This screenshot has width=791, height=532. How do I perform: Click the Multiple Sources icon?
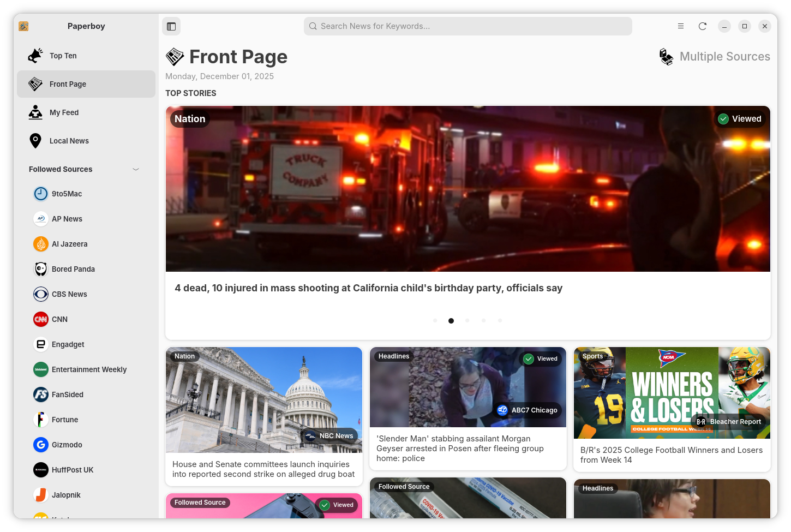(x=666, y=56)
